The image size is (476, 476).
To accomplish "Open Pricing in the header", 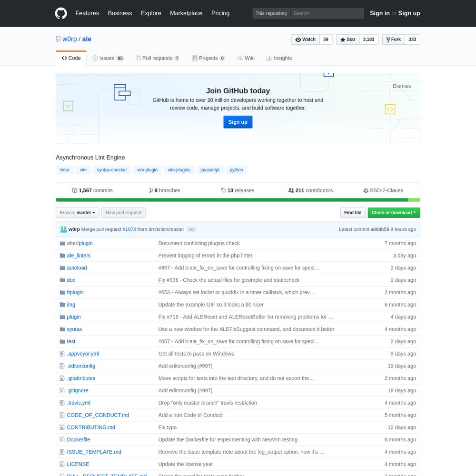I will (x=220, y=13).
